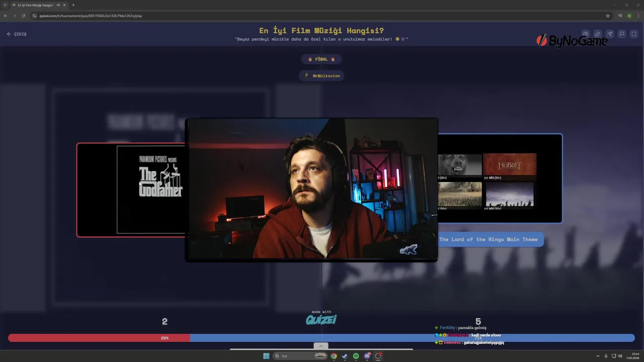Enter fullscreen with the corner-brackets icon
Screen dimensions: 644x362
pos(633,34)
